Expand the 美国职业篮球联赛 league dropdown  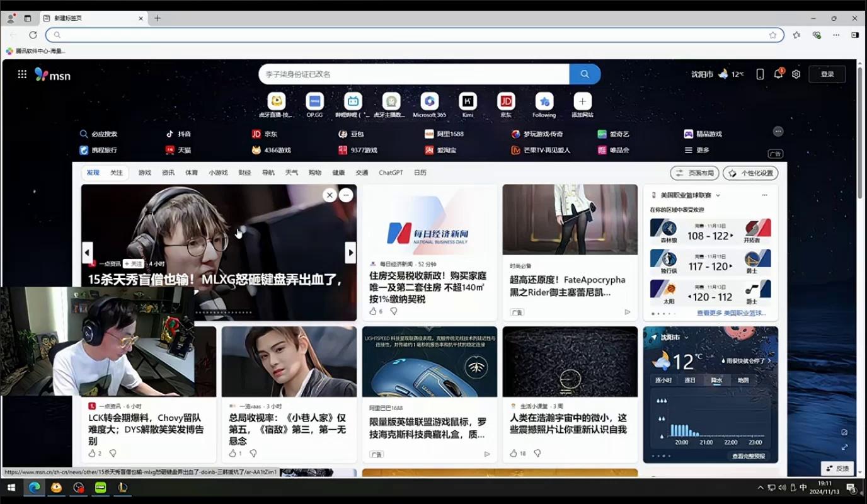(718, 195)
